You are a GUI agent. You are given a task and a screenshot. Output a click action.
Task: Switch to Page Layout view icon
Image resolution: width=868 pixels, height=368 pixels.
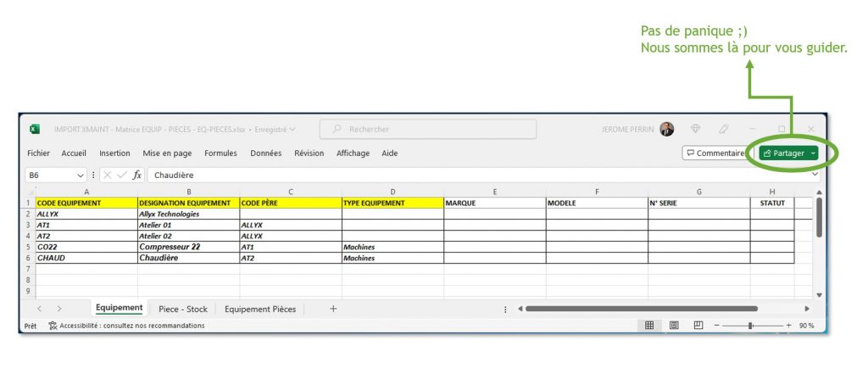coord(674,326)
